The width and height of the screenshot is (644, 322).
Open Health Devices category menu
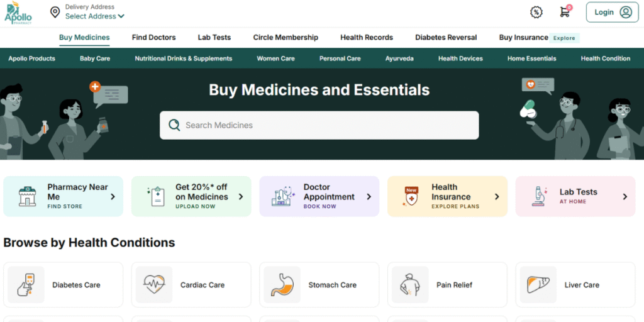[460, 58]
